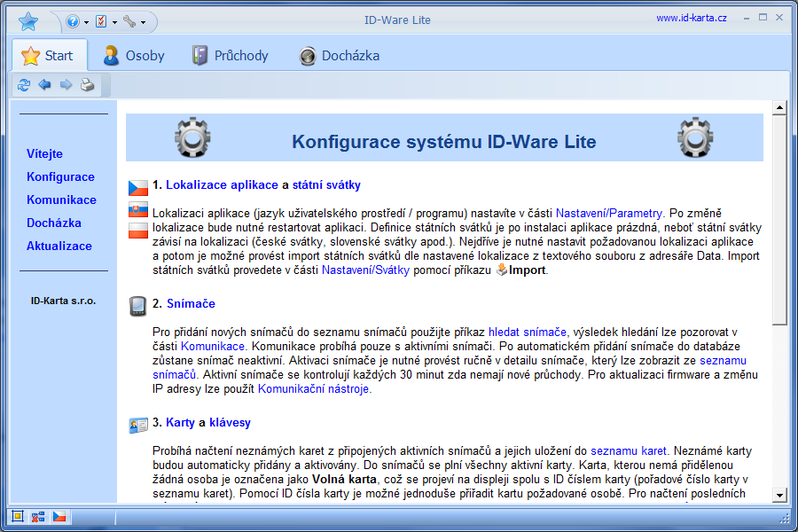Switch to the Start tab
Screen dimensions: 798x532
[x=49, y=56]
